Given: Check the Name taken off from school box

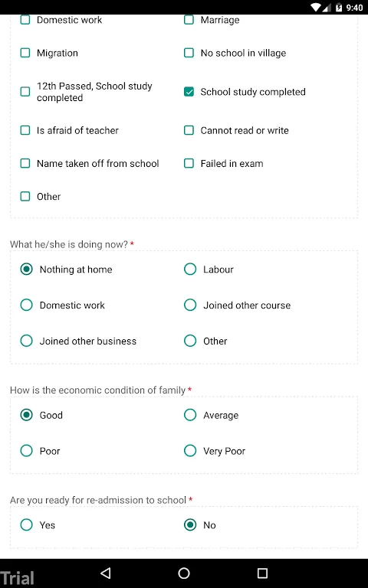Looking at the screenshot, I should pyautogui.click(x=25, y=164).
